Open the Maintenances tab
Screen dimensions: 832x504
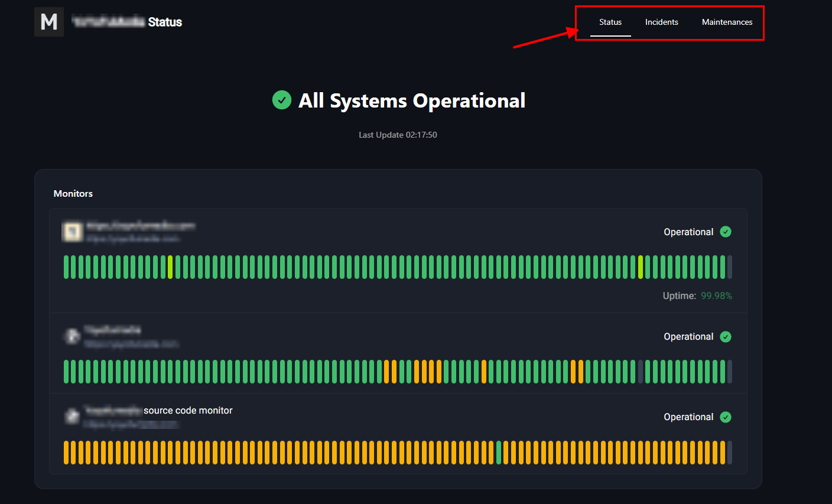click(727, 22)
